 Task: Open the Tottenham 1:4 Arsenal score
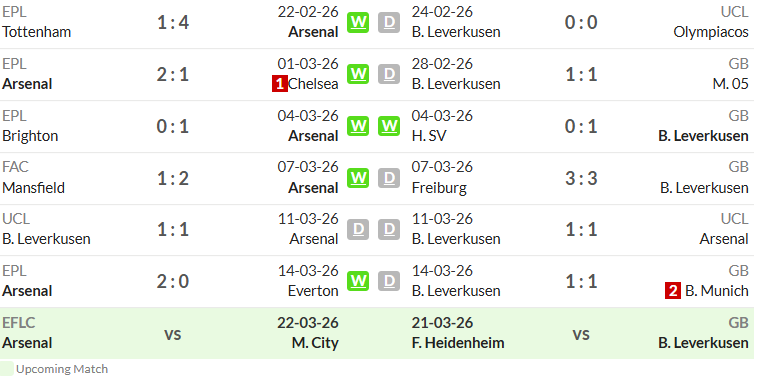click(173, 22)
